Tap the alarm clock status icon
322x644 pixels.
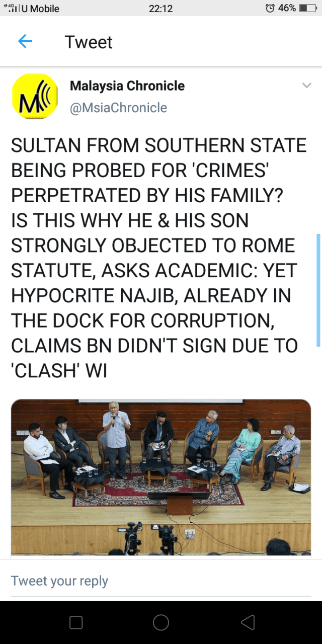(270, 8)
